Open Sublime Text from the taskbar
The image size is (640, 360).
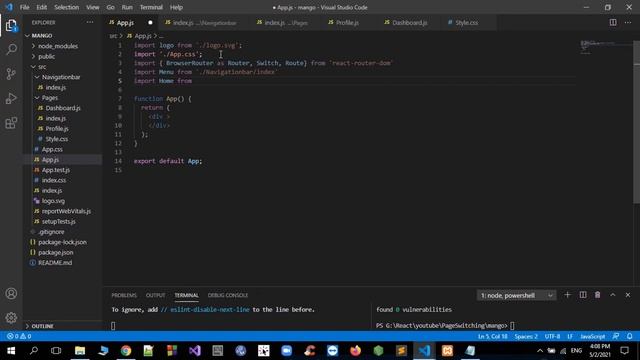point(401,351)
